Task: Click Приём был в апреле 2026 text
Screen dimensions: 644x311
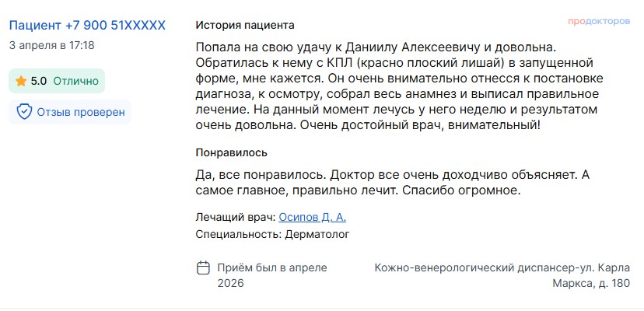Action: 272,275
